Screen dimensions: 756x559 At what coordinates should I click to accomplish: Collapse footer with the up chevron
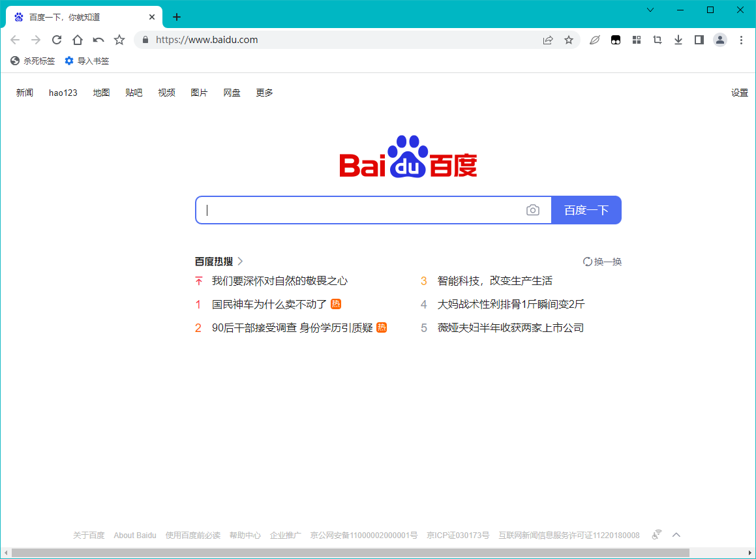click(676, 535)
